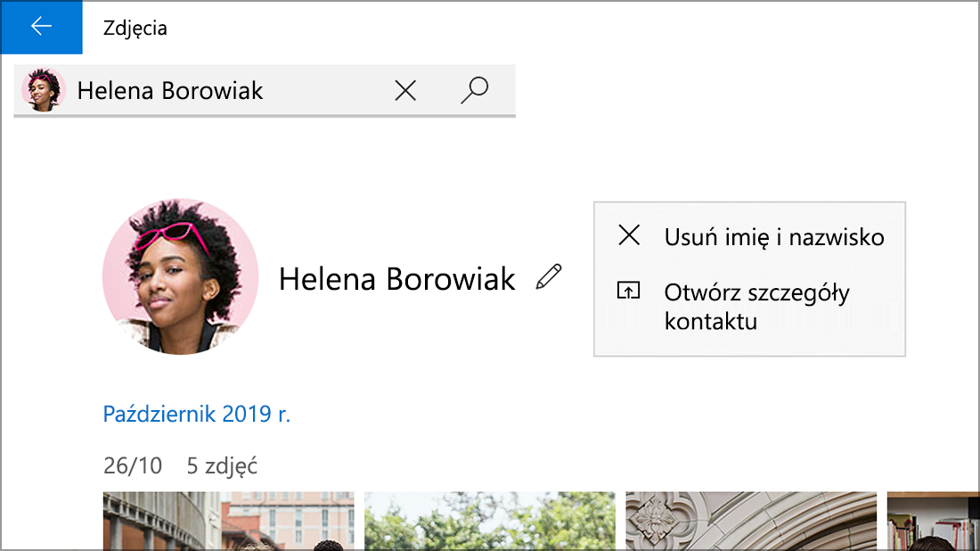Go back using the blue arrow button
This screenshot has height=551, width=980.
tap(41, 27)
